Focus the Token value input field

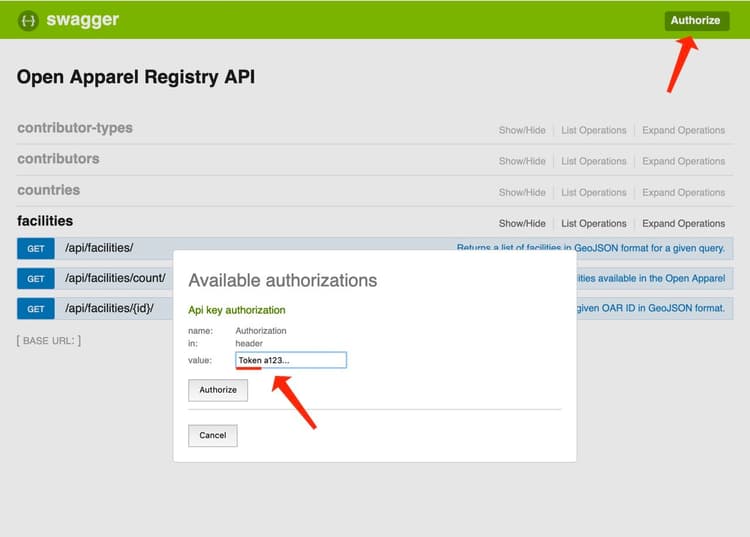click(x=291, y=360)
